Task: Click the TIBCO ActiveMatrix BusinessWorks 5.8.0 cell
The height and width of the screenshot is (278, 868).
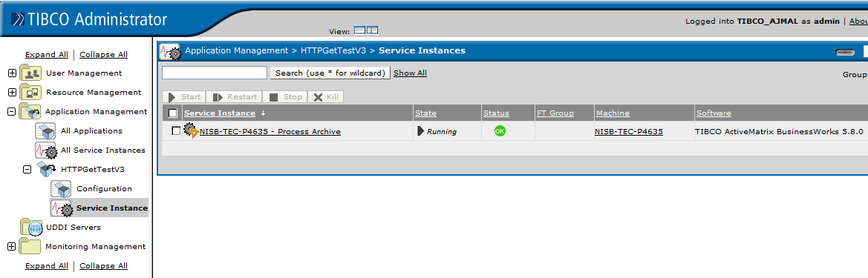Action: (779, 131)
